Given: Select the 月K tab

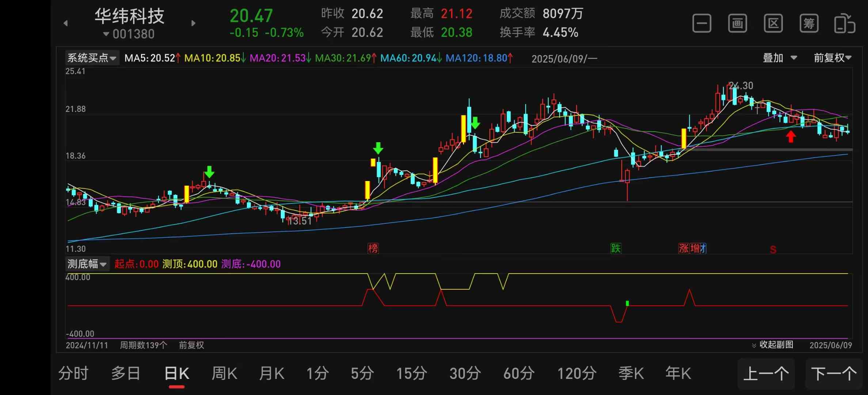Looking at the screenshot, I should pyautogui.click(x=271, y=373).
